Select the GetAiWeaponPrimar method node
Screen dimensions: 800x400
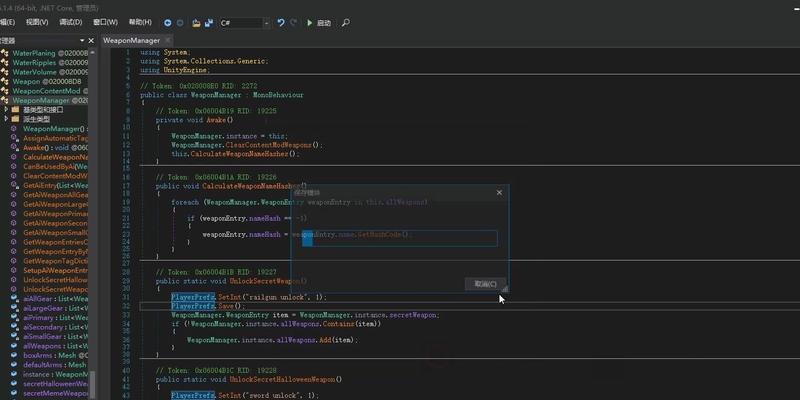55,214
